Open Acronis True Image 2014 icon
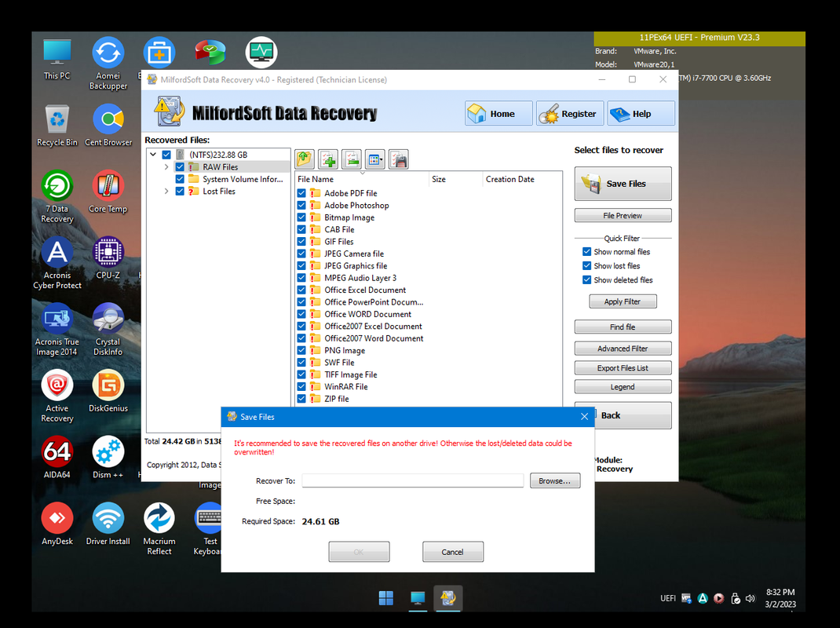This screenshot has height=628, width=840. pyautogui.click(x=57, y=329)
